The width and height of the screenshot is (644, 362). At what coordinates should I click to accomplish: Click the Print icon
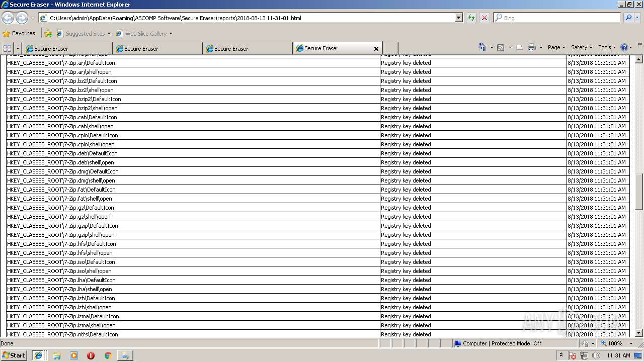(x=531, y=47)
